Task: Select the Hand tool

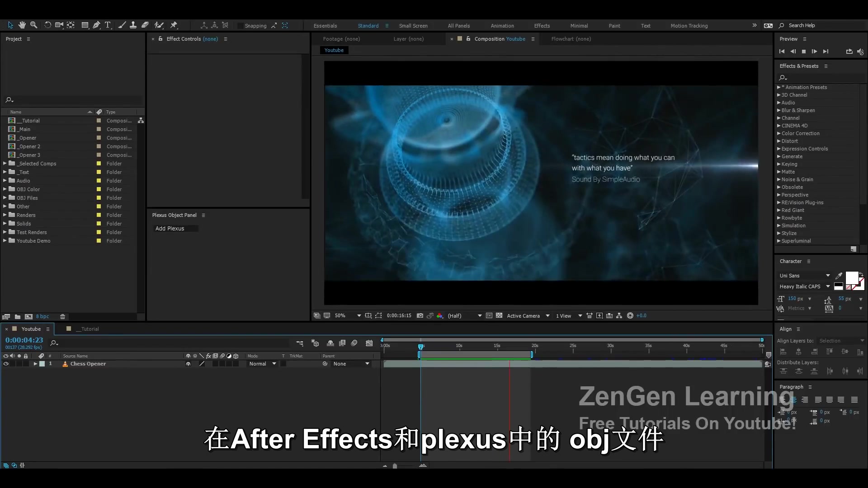Action: tap(22, 25)
